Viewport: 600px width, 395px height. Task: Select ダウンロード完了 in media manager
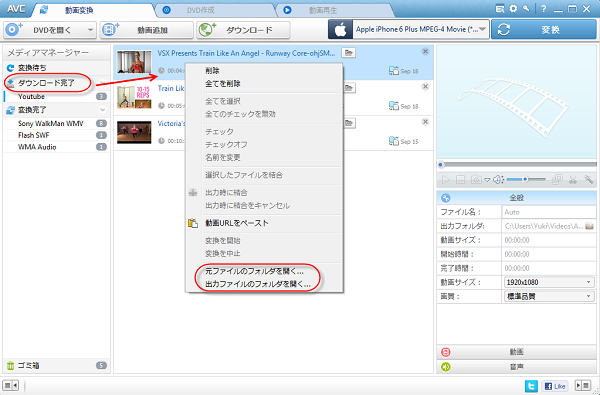tap(56, 83)
